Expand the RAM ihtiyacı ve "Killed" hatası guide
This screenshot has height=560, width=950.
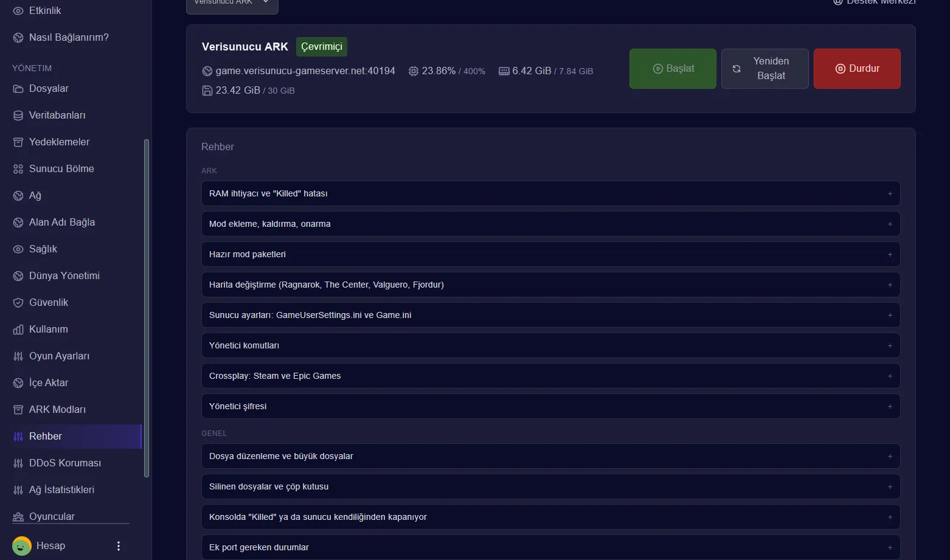click(x=551, y=193)
